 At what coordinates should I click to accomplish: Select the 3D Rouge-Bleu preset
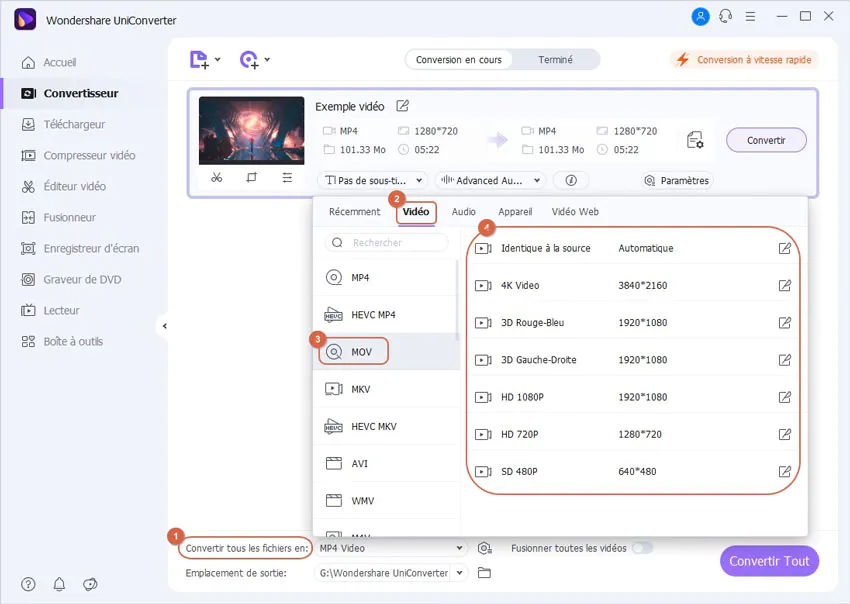pos(633,323)
